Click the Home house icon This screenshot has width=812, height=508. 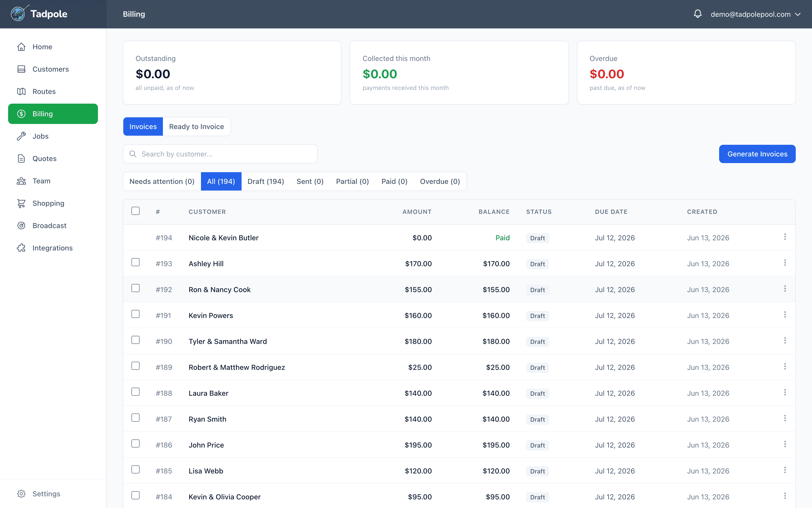[x=21, y=47]
